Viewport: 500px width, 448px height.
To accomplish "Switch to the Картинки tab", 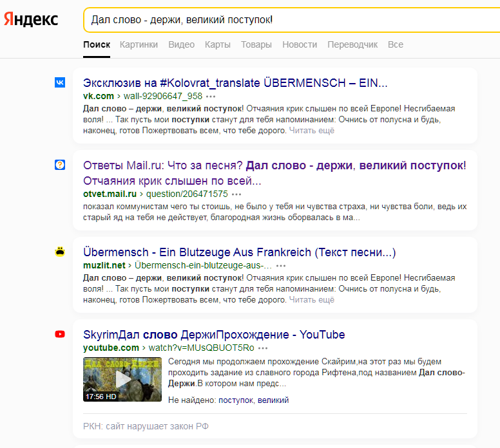I will [x=139, y=44].
